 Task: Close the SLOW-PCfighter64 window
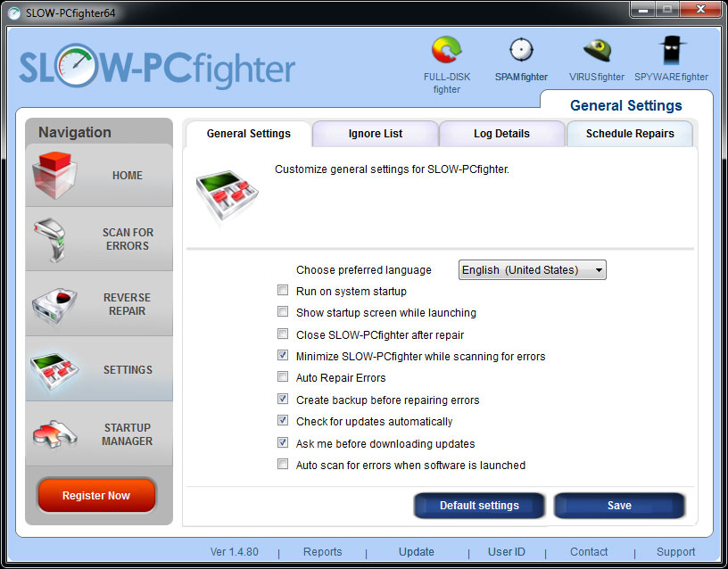[x=700, y=9]
